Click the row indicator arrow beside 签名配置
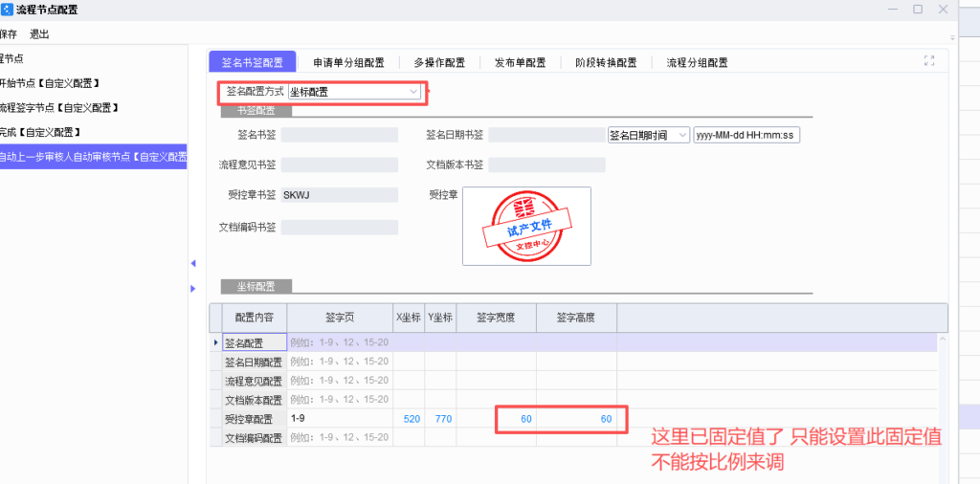 coord(216,342)
